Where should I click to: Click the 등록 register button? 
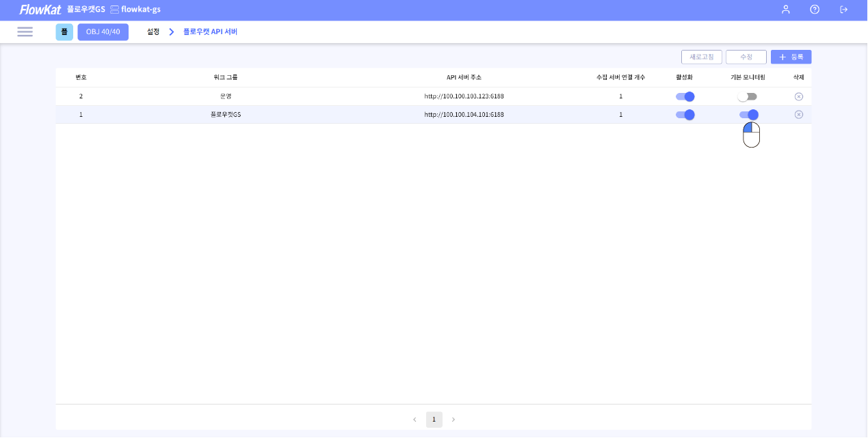(791, 57)
